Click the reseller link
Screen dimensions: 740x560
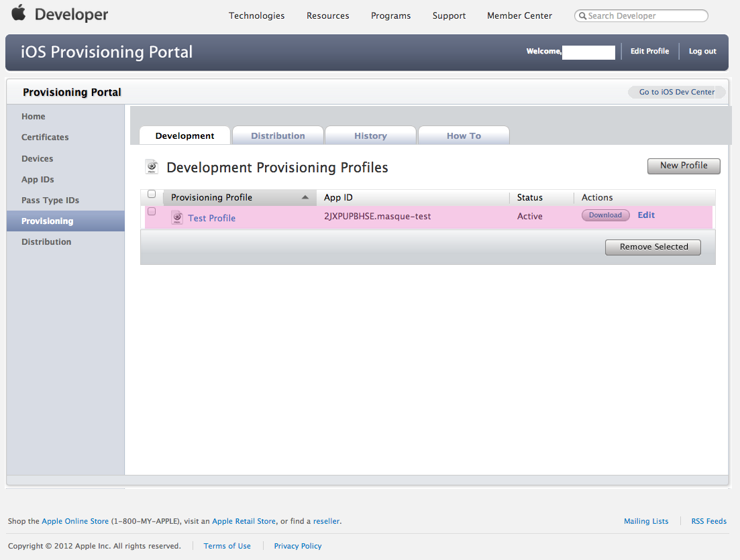click(326, 521)
